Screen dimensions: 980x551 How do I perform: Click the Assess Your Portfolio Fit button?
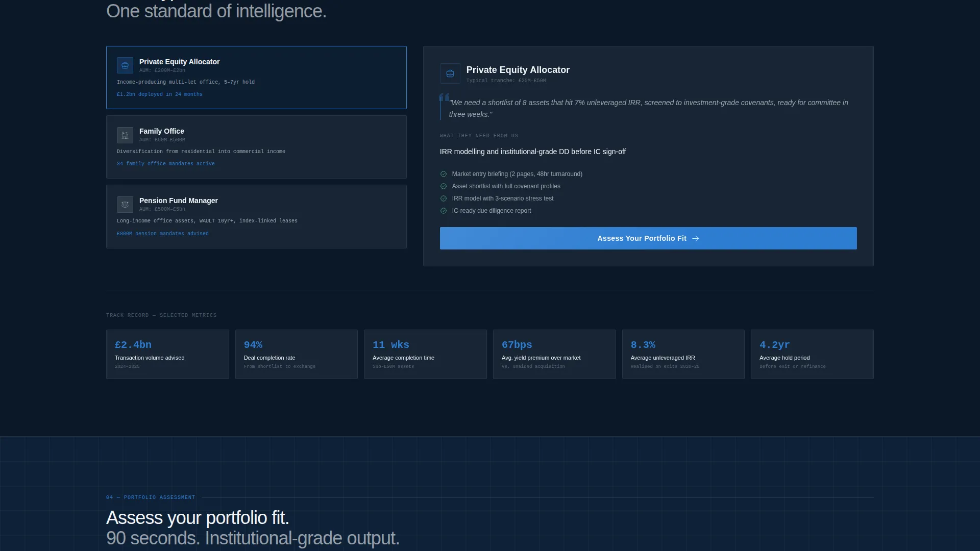point(648,238)
